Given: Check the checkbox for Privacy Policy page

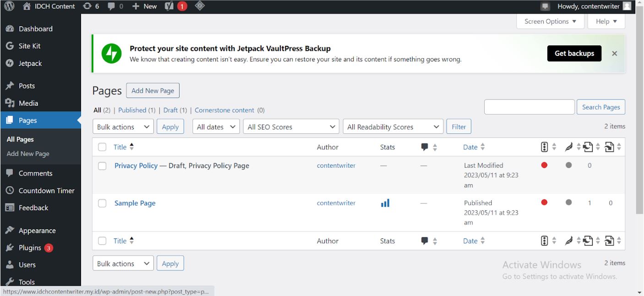Looking at the screenshot, I should (102, 165).
